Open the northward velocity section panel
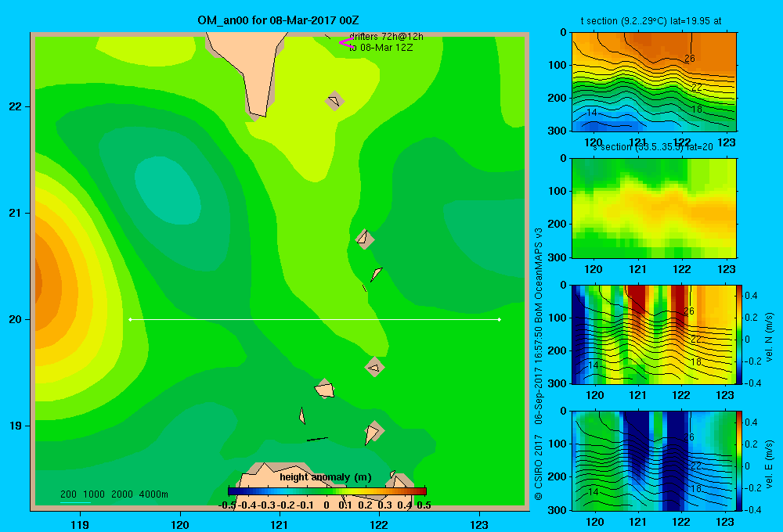Screen dimensions: 783x532 654,334
